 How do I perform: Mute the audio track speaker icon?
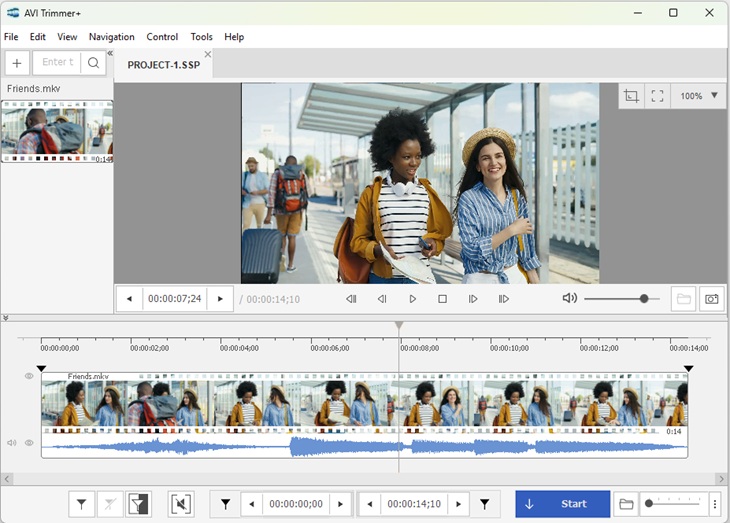[x=12, y=442]
